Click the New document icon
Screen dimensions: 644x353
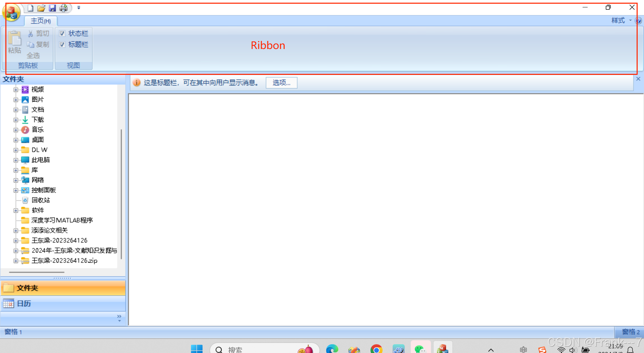tap(30, 8)
